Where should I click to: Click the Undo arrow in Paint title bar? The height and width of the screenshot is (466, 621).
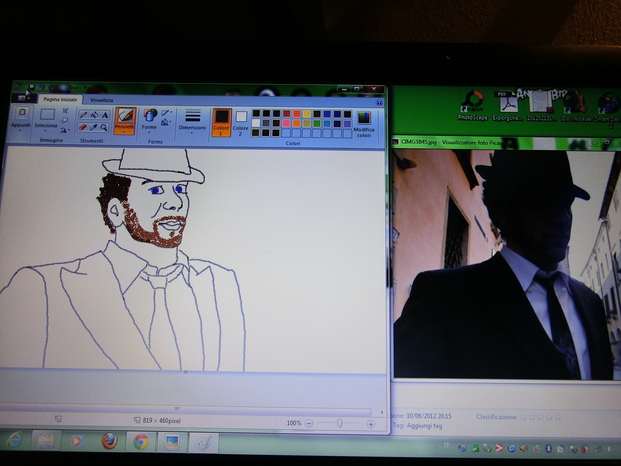point(42,87)
